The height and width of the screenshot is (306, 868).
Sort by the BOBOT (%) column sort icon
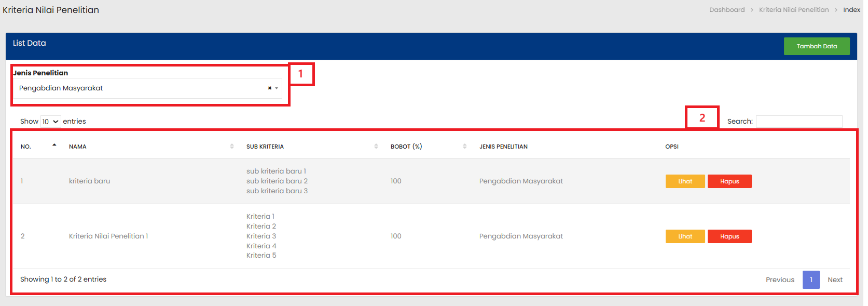pos(465,147)
